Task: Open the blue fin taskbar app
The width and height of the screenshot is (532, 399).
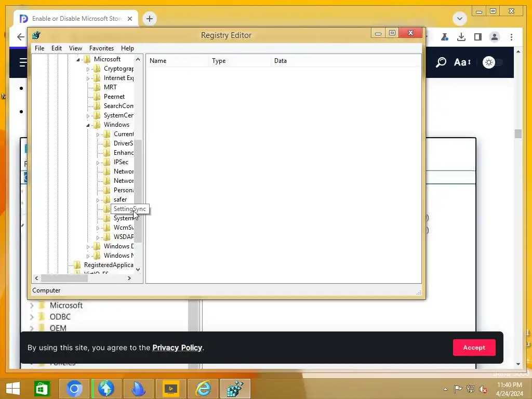Action: pos(138,389)
